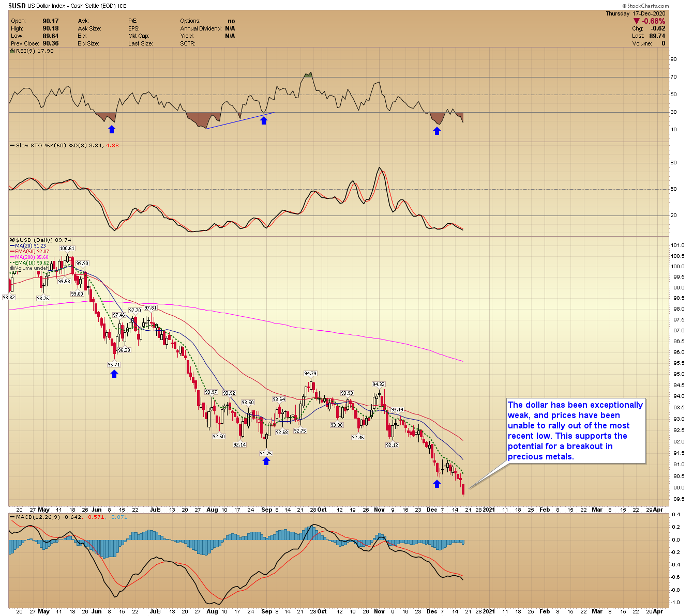Click the blue MA(20) legend line swatch
693x616 pixels.
(x=12, y=246)
